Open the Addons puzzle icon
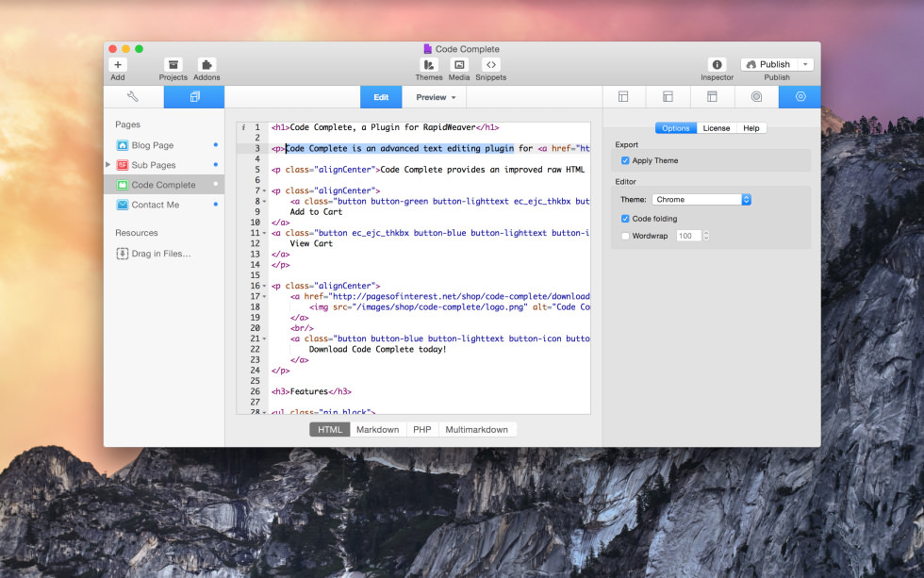 (206, 65)
